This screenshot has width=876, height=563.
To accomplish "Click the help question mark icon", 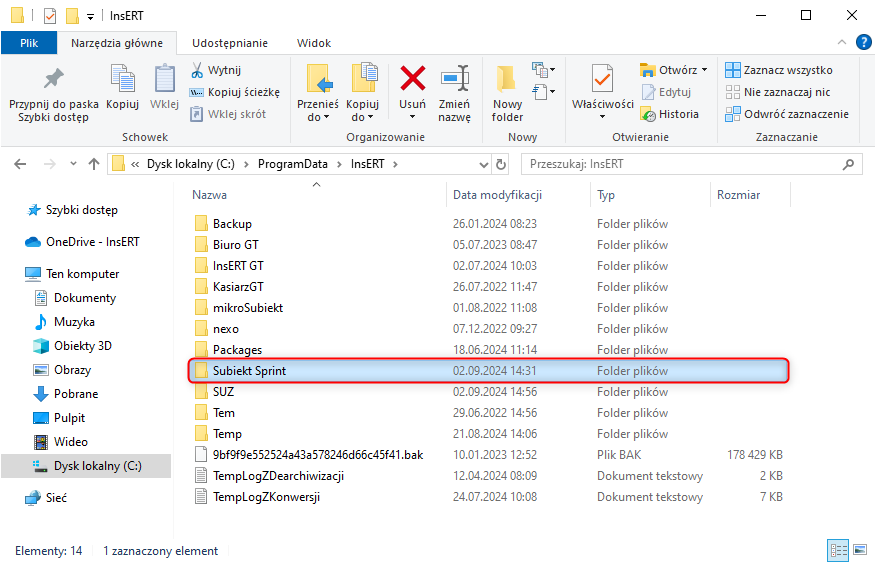I will click(863, 42).
